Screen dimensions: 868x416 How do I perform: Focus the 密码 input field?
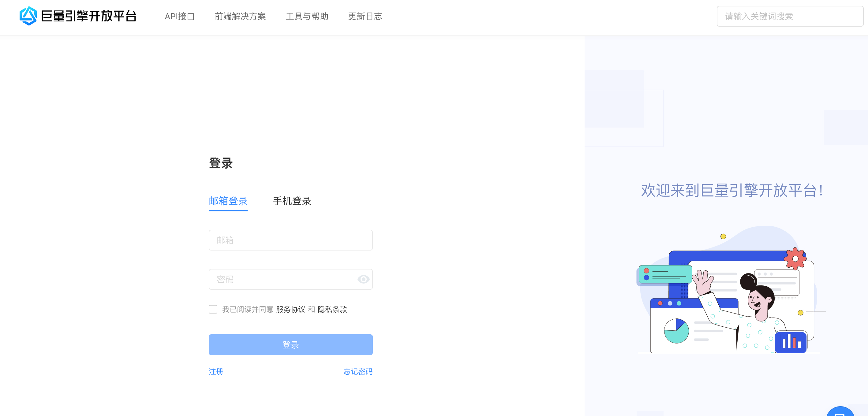click(290, 279)
